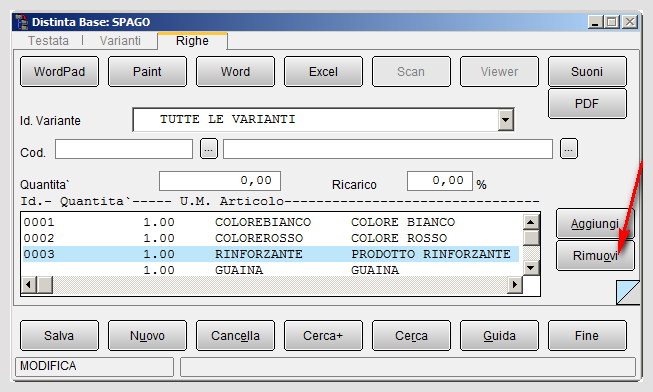
Task: Click the horizontal scroll right arrow
Action: [x=515, y=285]
